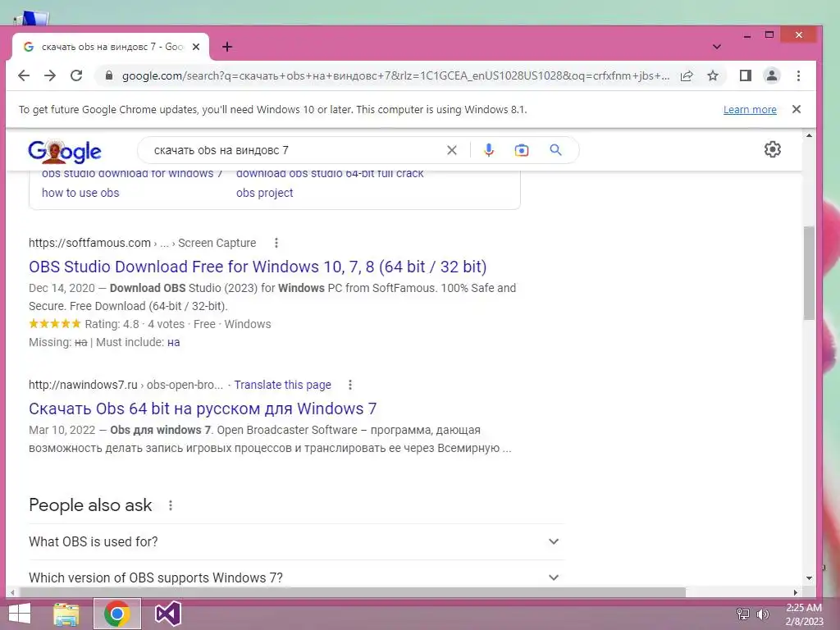840x630 pixels.
Task: Click Translate this page for nawindows7.ru
Action: click(x=282, y=386)
